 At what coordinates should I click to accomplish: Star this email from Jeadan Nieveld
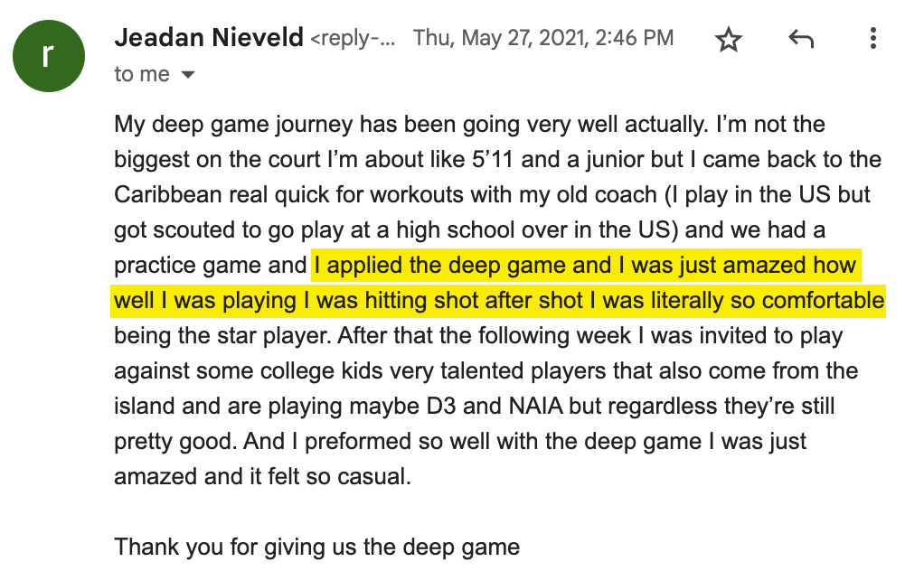(x=728, y=39)
